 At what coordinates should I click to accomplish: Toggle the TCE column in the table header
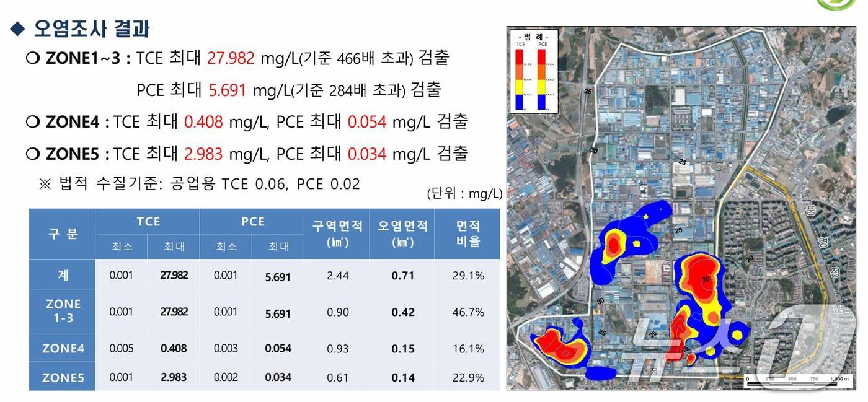(149, 221)
